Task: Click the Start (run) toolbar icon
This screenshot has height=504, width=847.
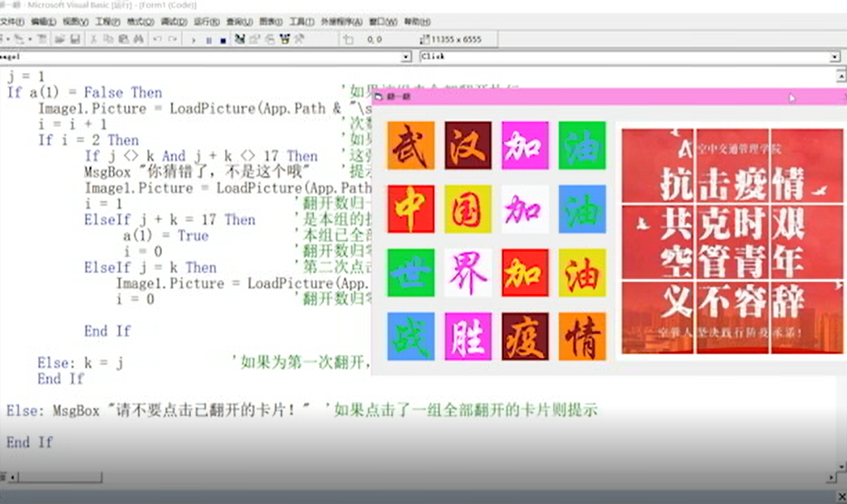Action: pyautogui.click(x=193, y=39)
